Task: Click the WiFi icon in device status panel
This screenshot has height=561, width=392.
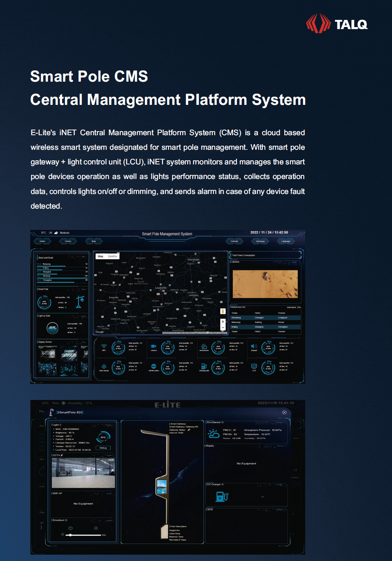Action: pos(104,346)
